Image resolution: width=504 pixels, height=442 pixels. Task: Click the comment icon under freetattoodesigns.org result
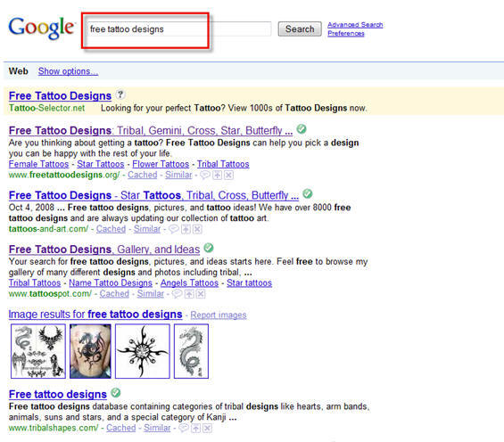205,175
